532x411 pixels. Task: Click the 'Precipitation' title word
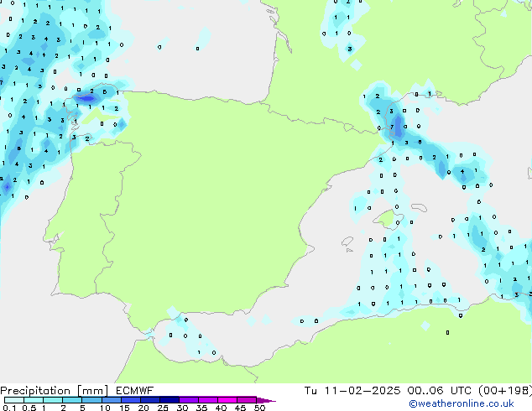click(35, 391)
